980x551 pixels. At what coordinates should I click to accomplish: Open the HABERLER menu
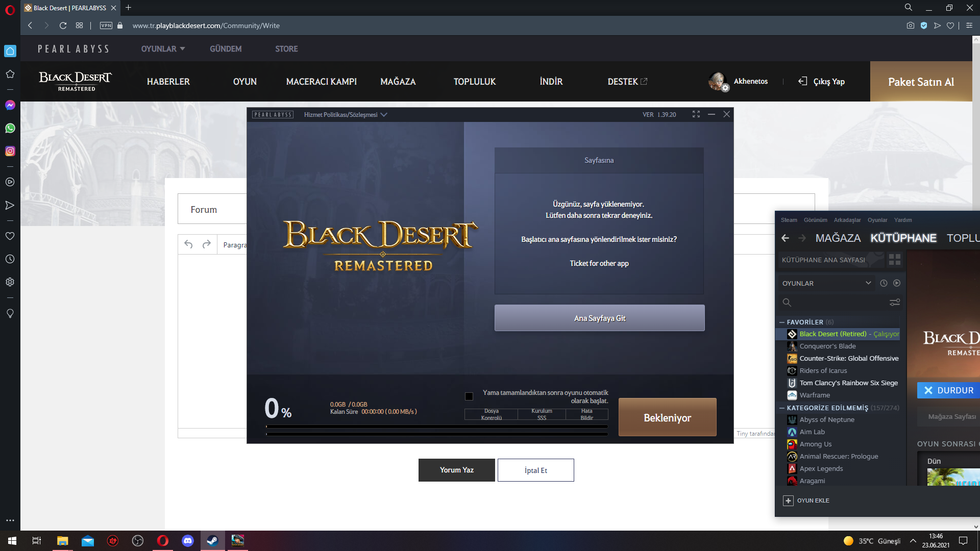point(168,82)
